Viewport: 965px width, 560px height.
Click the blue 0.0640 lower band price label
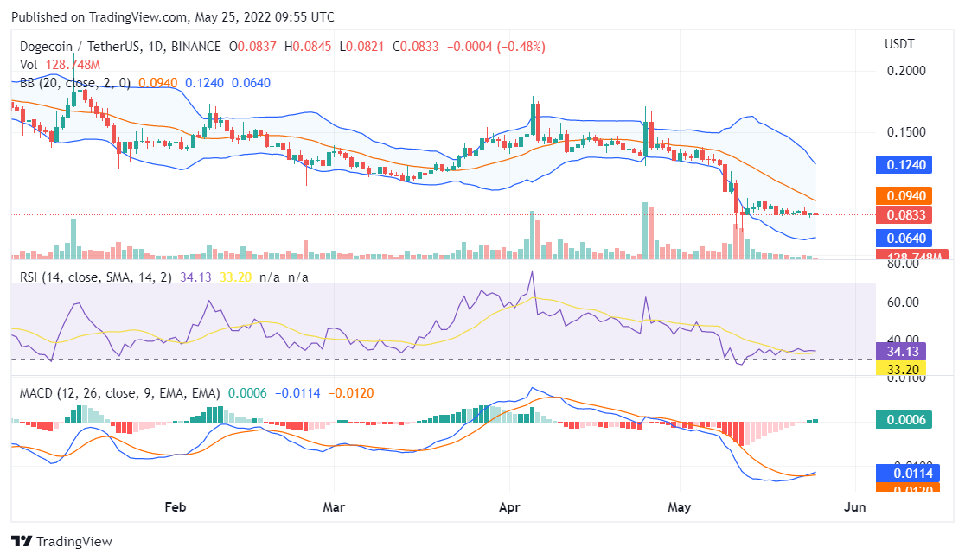pyautogui.click(x=904, y=239)
